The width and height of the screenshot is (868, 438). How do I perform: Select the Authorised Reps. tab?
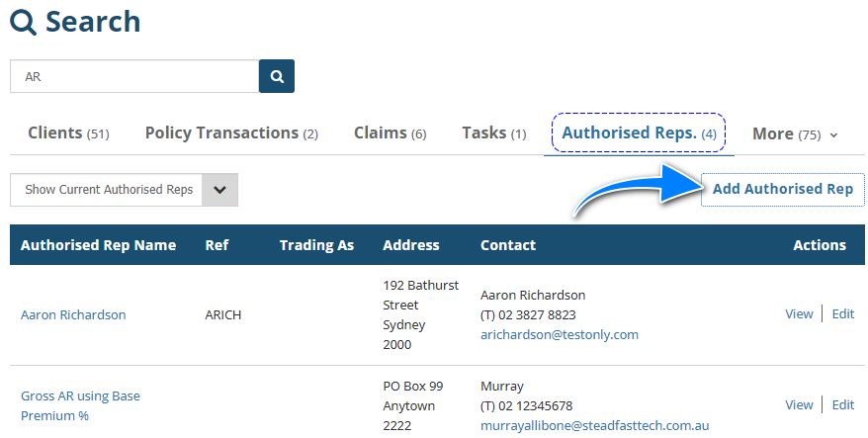tap(639, 133)
